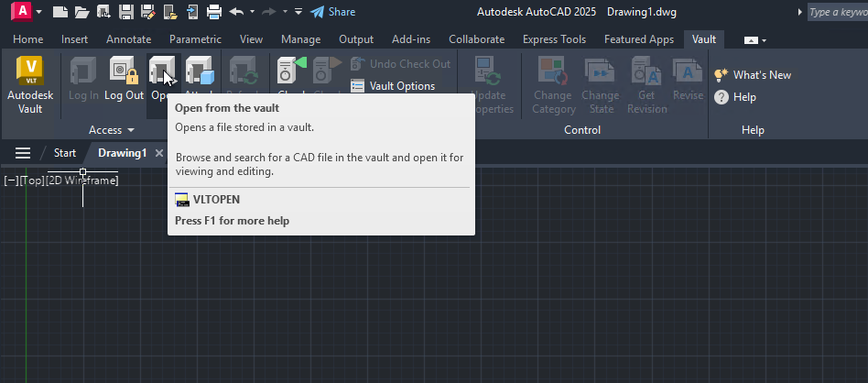This screenshot has height=383, width=868.
Task: Go to the Add-ins ribbon tab
Action: (411, 39)
